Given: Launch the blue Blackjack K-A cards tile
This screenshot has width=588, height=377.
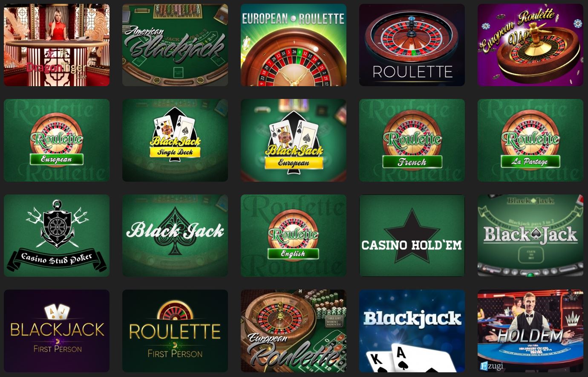Looking at the screenshot, I should click(412, 331).
